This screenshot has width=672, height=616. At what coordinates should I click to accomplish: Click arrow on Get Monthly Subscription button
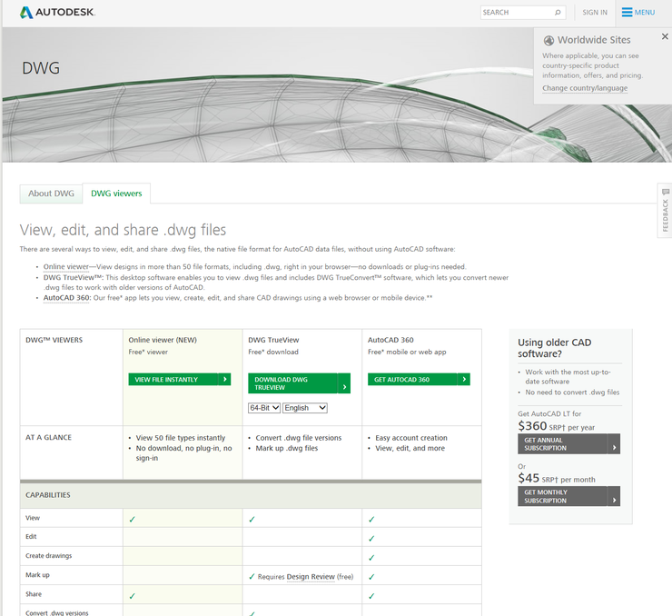click(x=614, y=496)
